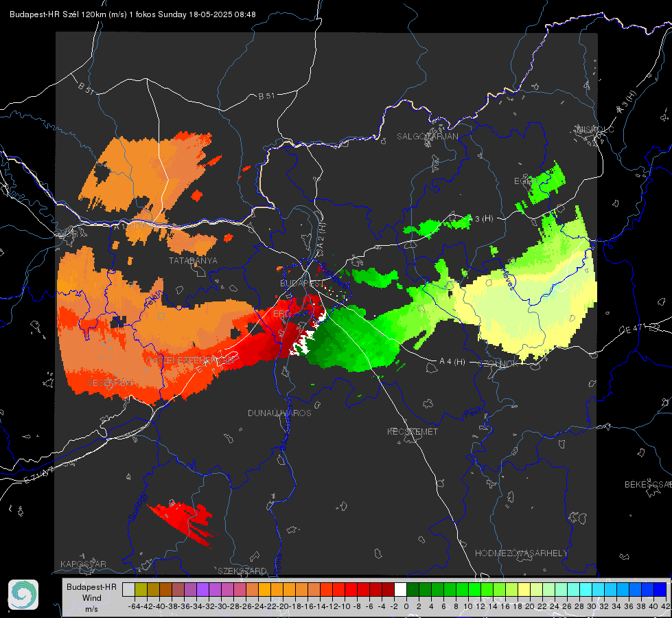Click the legend label Budapest-HR

(91, 586)
